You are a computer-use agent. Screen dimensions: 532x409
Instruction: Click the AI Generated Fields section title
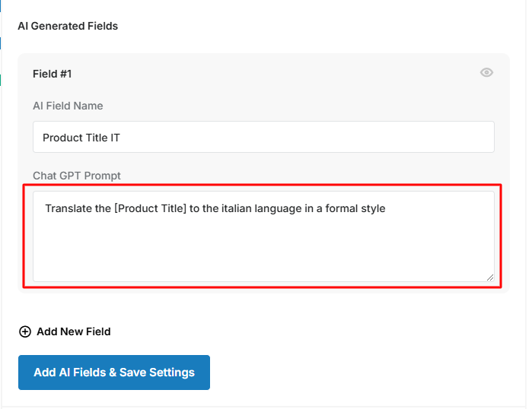[68, 26]
